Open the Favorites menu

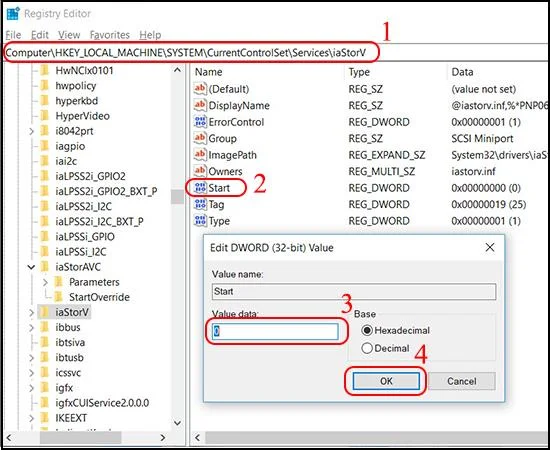[110, 35]
